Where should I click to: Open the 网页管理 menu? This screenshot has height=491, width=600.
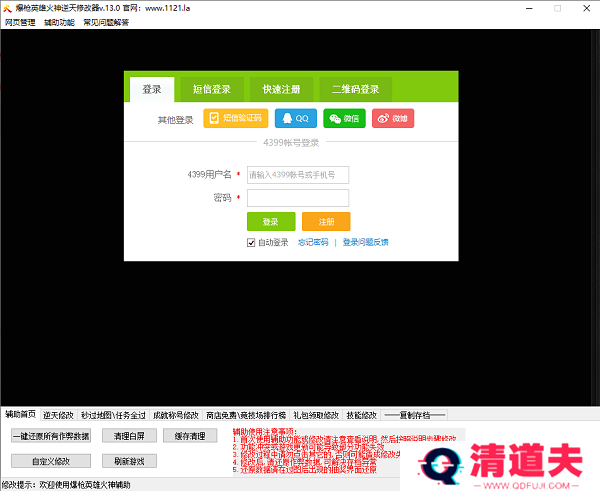coord(19,22)
